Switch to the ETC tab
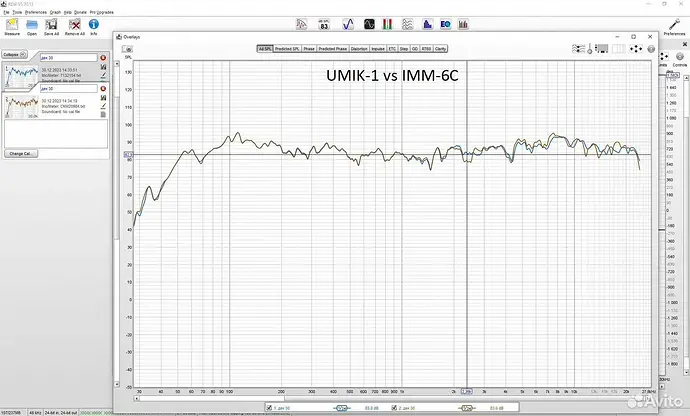This screenshot has height=416, width=690. [x=392, y=49]
